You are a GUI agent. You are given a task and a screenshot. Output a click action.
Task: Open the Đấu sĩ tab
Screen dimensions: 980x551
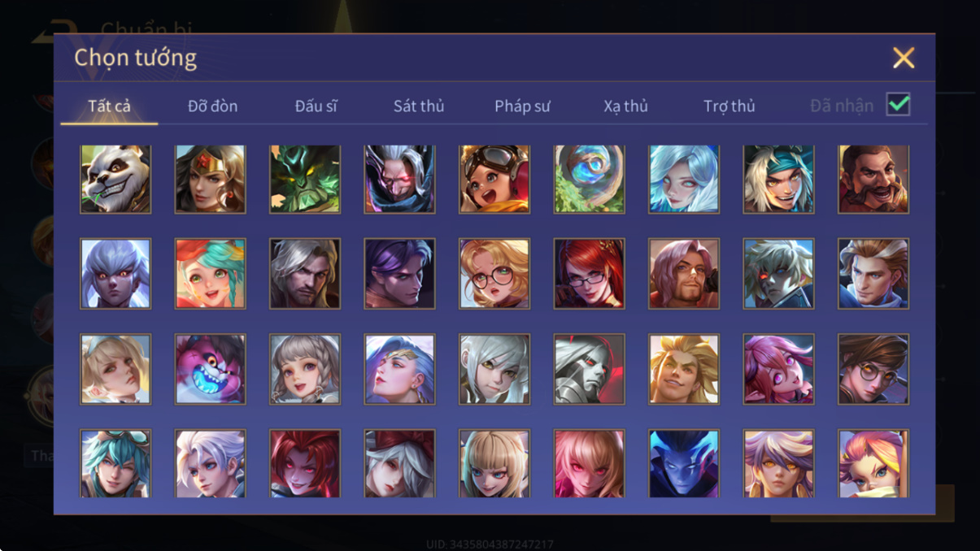[x=316, y=106]
